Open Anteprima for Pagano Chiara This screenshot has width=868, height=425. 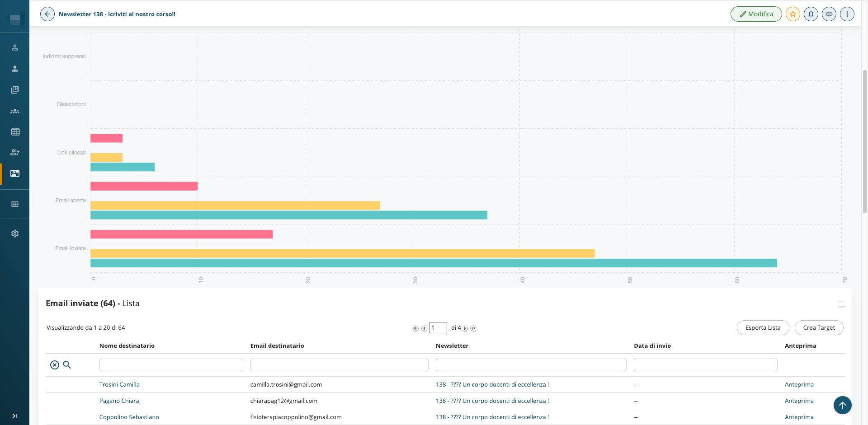click(799, 401)
